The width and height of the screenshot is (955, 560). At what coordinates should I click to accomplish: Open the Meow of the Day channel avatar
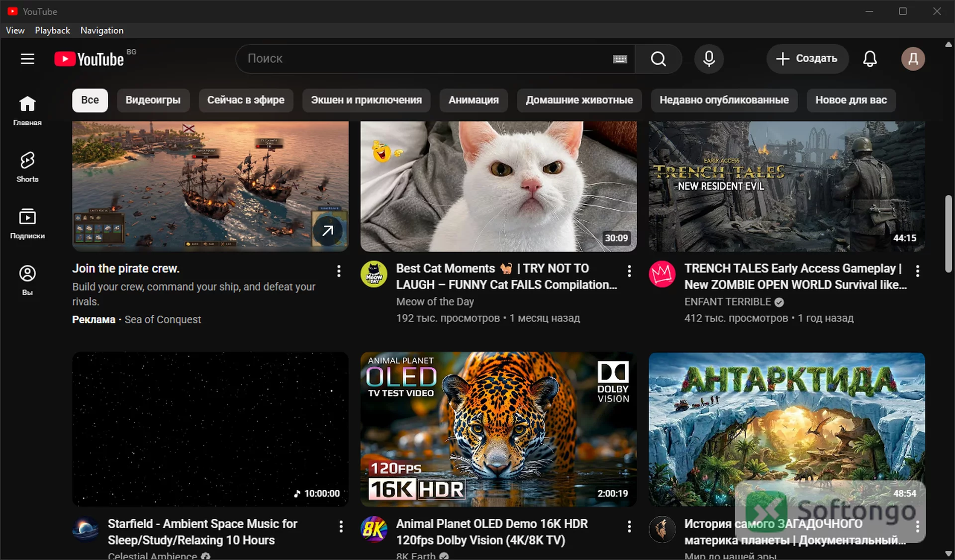click(x=374, y=274)
